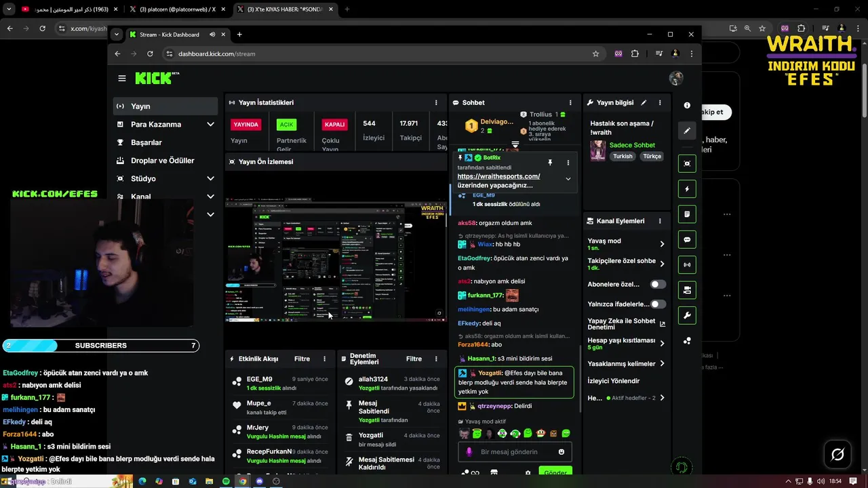
Task: Open the emoji picker in message box
Action: 561,452
